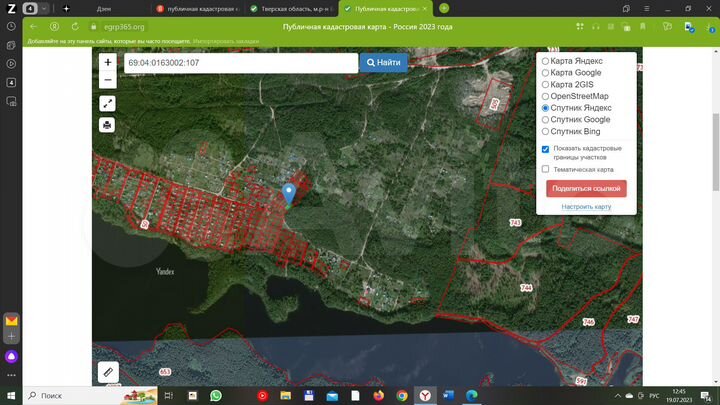Print the current map view
The width and height of the screenshot is (720, 405).
click(x=107, y=125)
